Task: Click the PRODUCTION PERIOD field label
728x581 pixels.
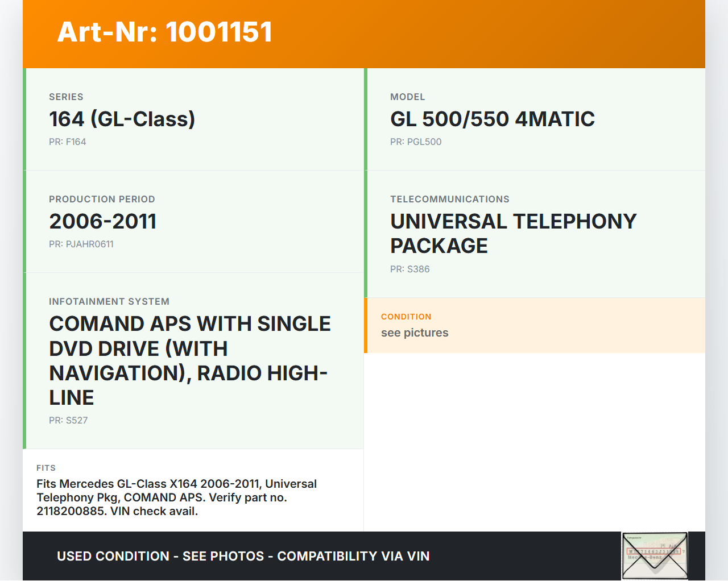Action: (x=102, y=200)
